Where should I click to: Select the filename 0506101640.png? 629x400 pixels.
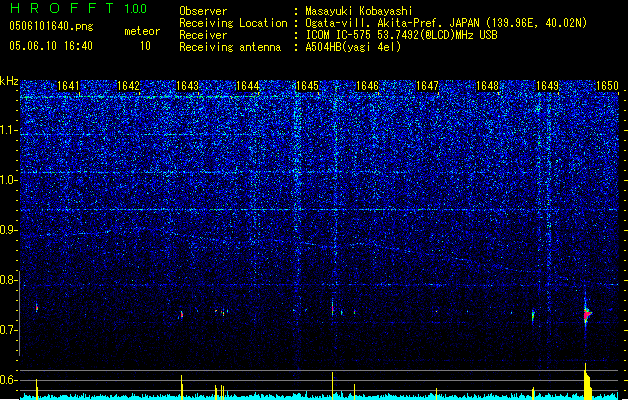[x=51, y=26]
